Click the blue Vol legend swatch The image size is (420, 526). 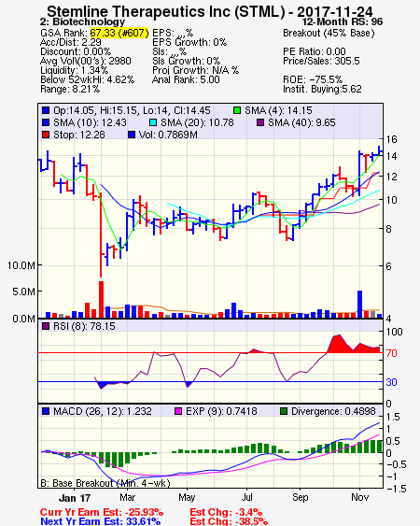pos(132,135)
